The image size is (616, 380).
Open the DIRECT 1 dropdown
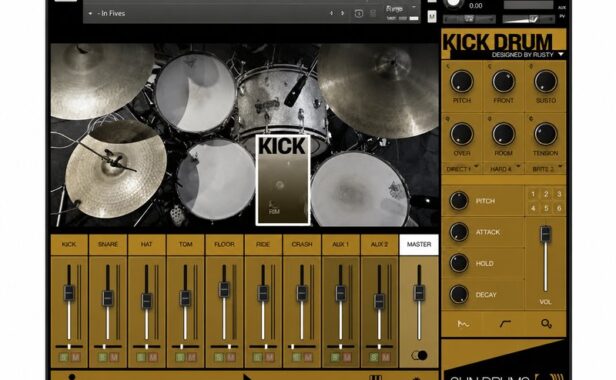coord(462,169)
